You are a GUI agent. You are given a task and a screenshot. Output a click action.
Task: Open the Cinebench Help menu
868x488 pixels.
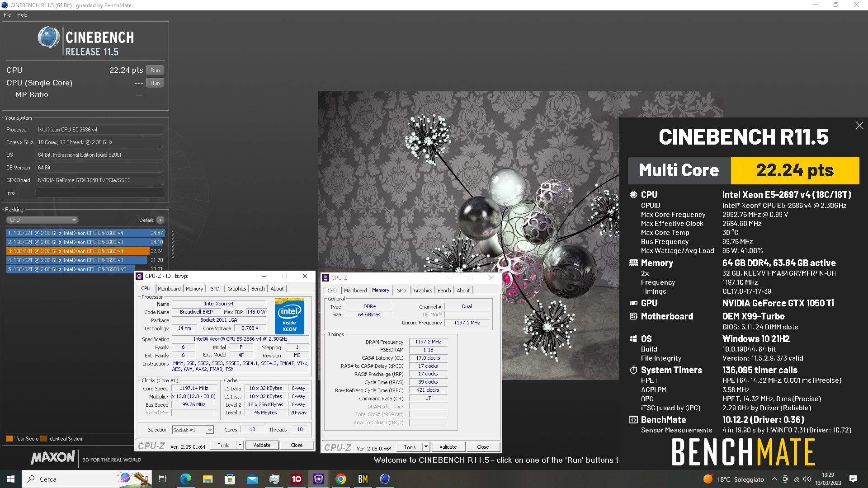(22, 15)
